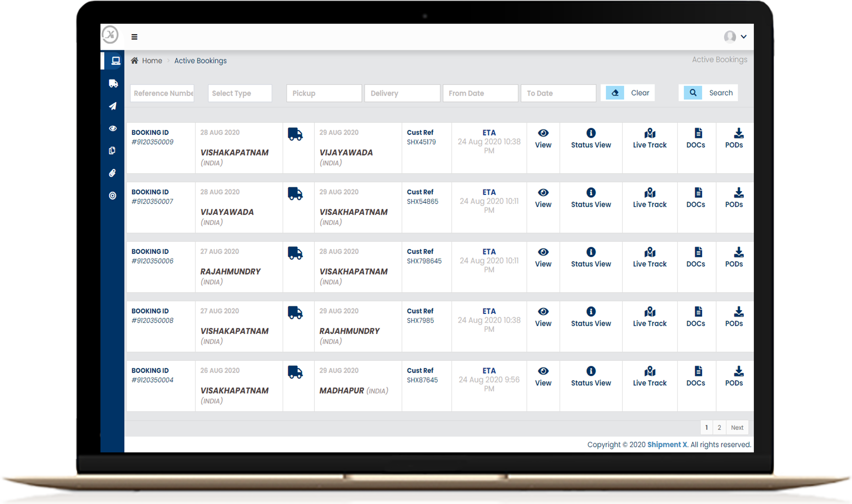Open the target circle sidebar icon
The width and height of the screenshot is (852, 504).
click(x=113, y=196)
